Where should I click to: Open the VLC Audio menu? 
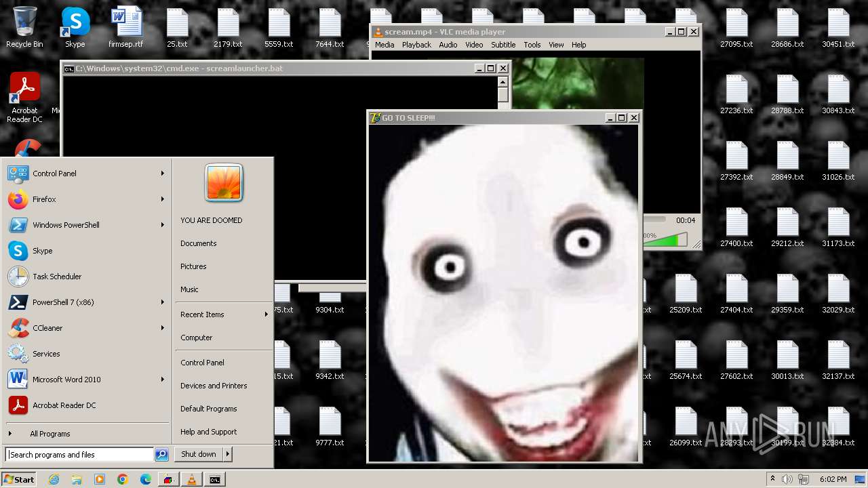tap(448, 45)
